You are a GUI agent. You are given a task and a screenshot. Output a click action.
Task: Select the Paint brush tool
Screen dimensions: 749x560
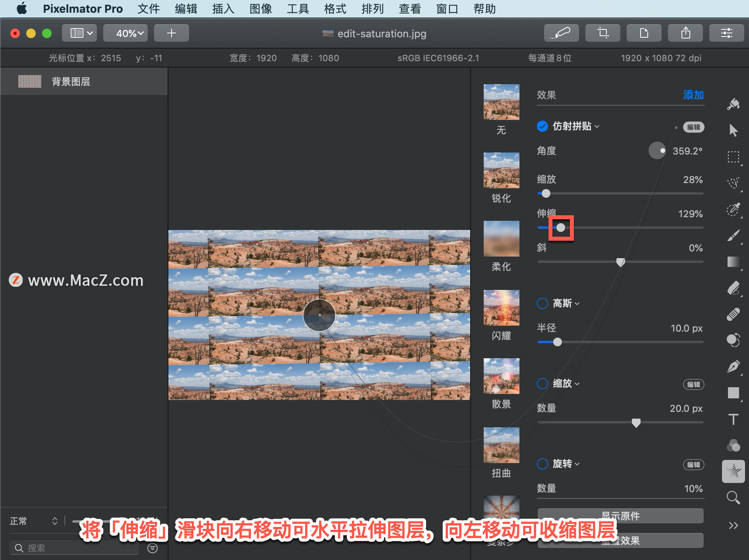(733, 236)
